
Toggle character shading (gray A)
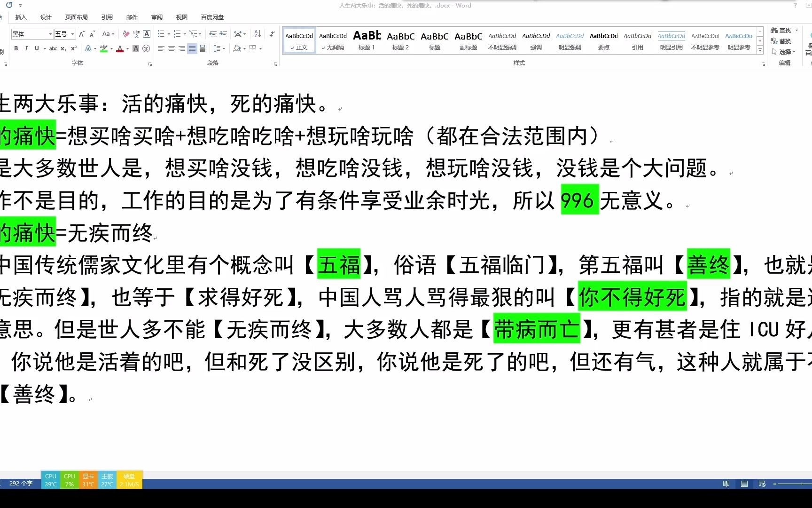[x=136, y=48]
